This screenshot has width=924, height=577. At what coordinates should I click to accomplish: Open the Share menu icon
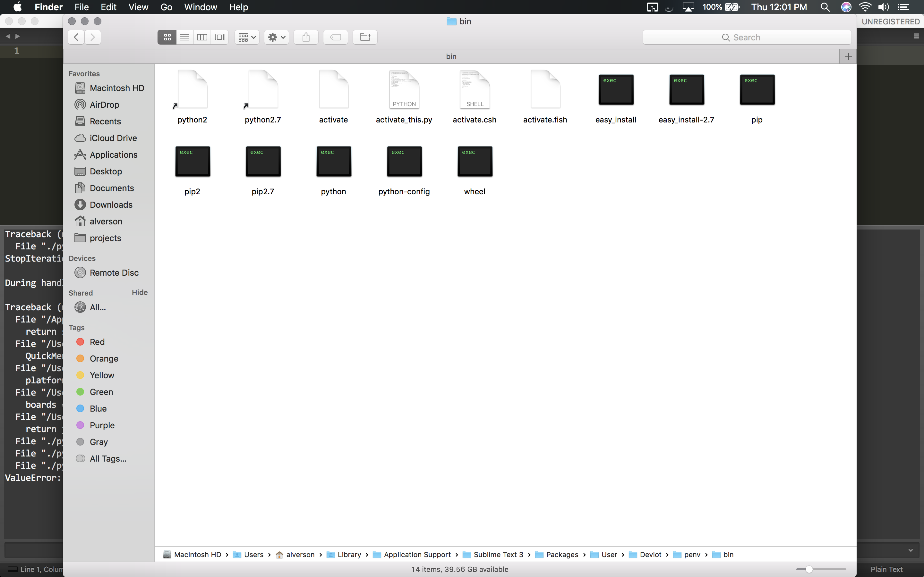tap(305, 37)
